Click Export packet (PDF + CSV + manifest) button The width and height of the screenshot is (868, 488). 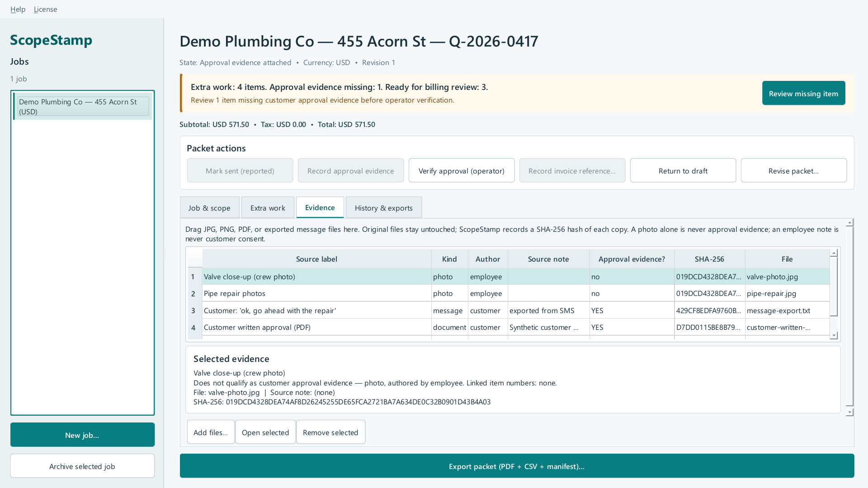click(x=517, y=466)
